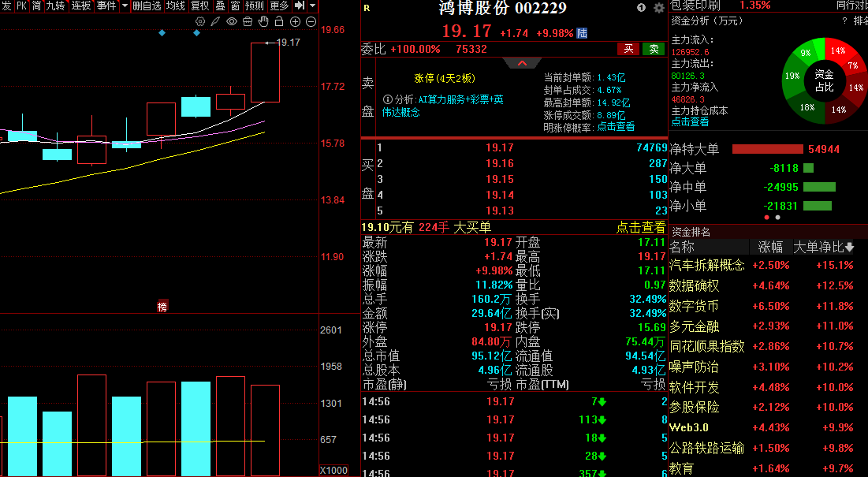This screenshot has width=868, height=477.
Task: Click info icon beside 分析
Action: (388, 99)
